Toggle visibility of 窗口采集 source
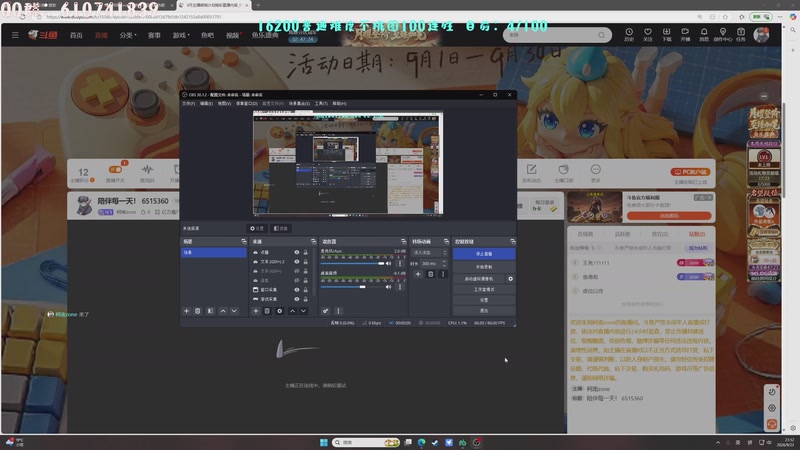The width and height of the screenshot is (800, 450). 296,289
